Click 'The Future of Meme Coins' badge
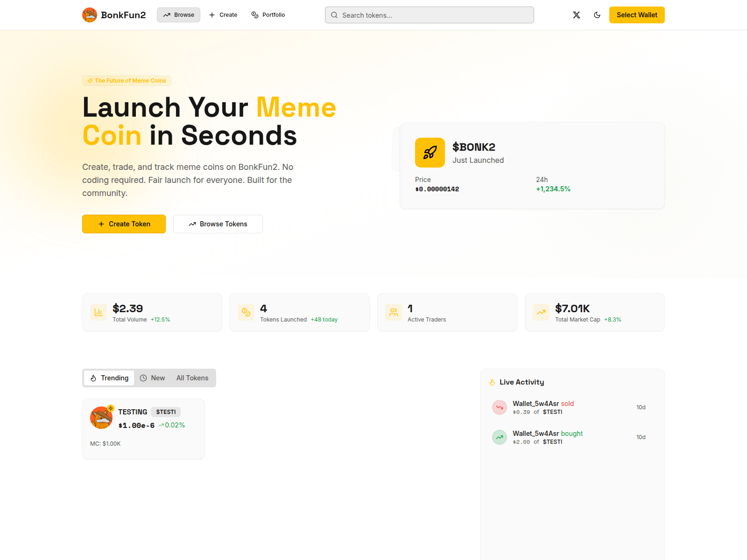747x560 pixels. 127,81
